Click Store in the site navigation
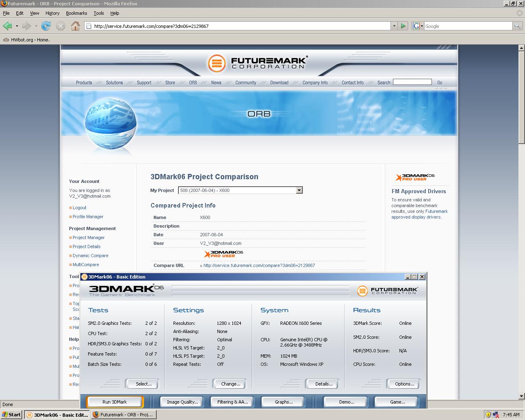 (170, 82)
